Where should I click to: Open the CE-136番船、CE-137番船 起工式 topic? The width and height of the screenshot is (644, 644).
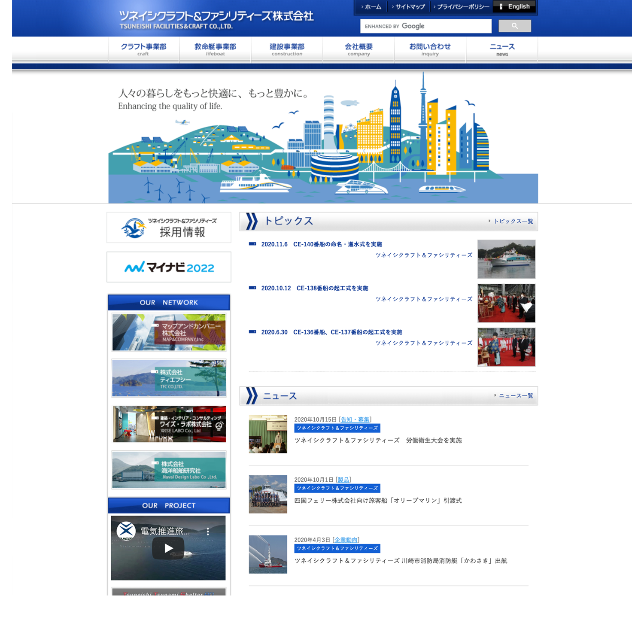[332, 332]
